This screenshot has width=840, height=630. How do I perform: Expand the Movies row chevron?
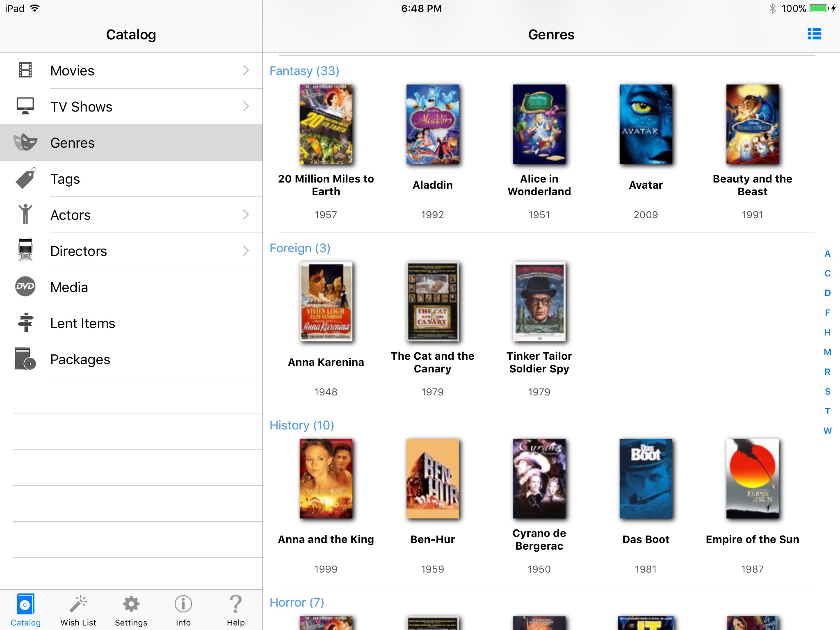click(x=246, y=70)
